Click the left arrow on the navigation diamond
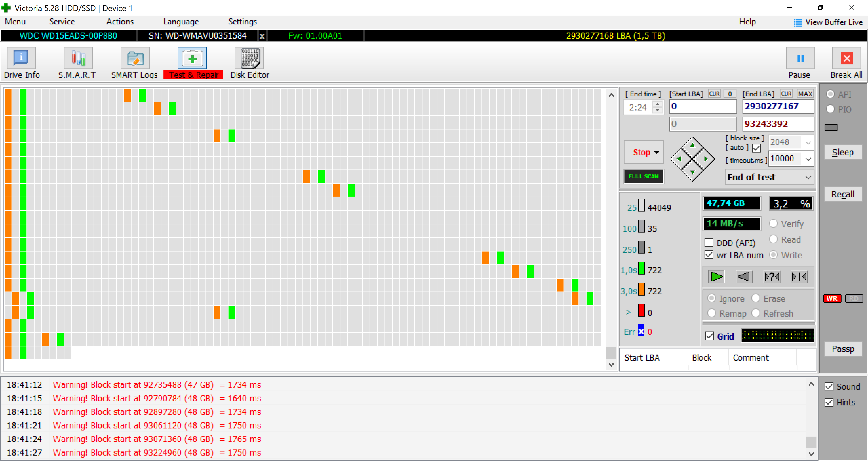 point(679,159)
